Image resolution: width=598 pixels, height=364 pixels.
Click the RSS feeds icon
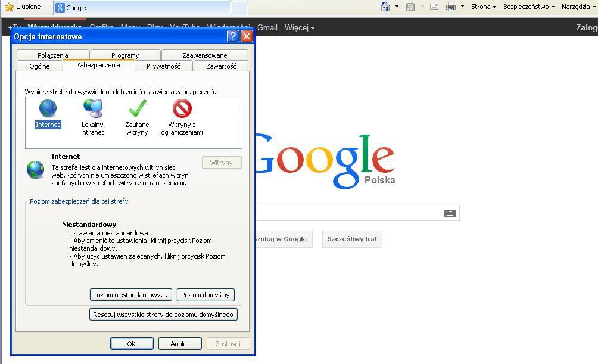point(410,7)
